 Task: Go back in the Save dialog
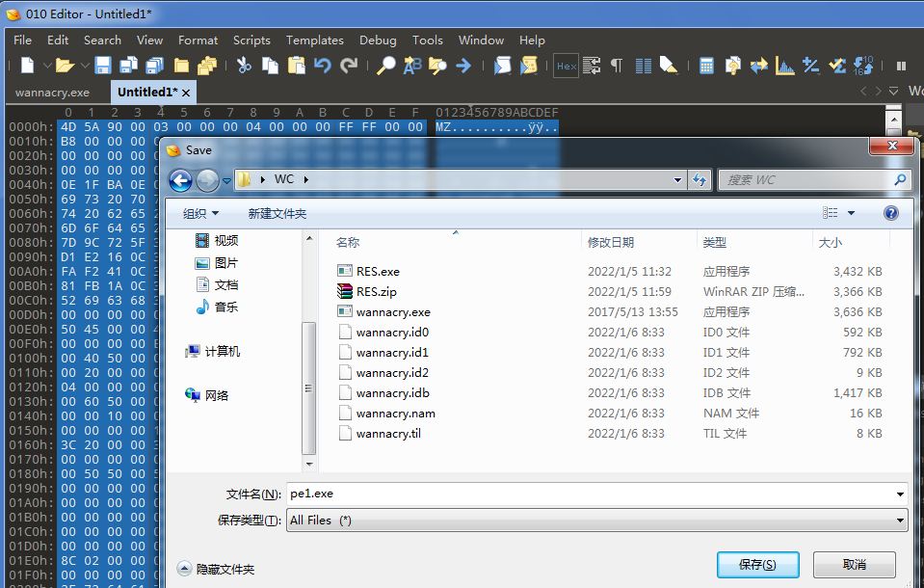tap(180, 180)
